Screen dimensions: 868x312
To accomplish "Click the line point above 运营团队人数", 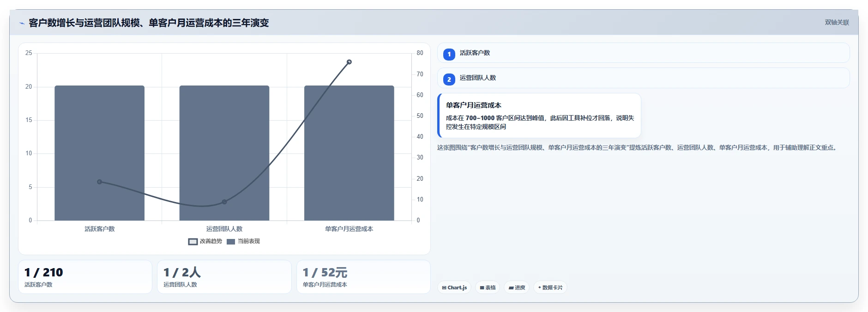I will [224, 202].
